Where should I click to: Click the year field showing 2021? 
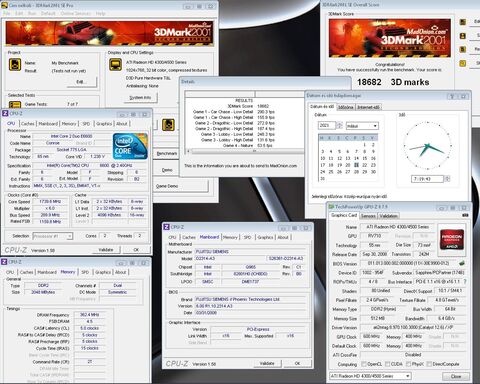[x=327, y=126]
